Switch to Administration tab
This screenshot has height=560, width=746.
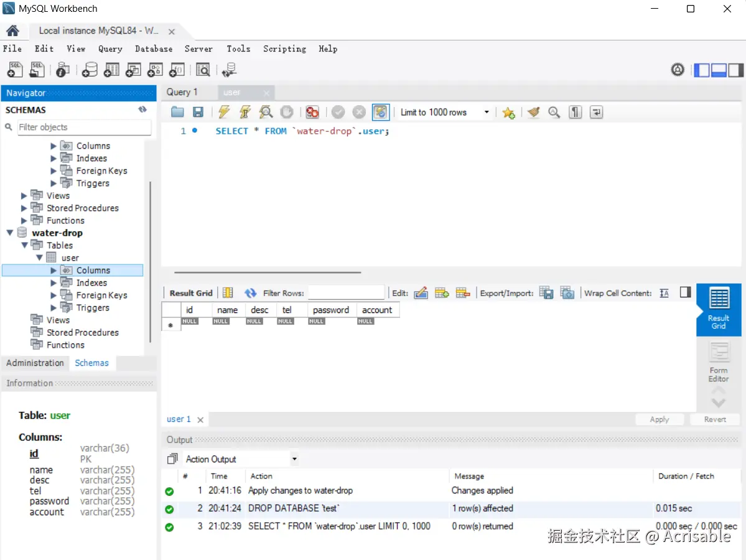35,363
